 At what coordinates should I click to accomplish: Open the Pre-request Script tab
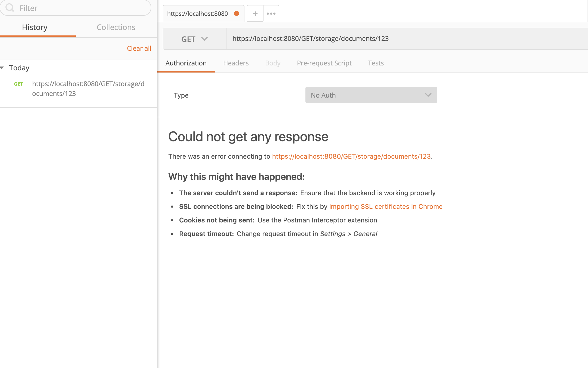click(324, 63)
